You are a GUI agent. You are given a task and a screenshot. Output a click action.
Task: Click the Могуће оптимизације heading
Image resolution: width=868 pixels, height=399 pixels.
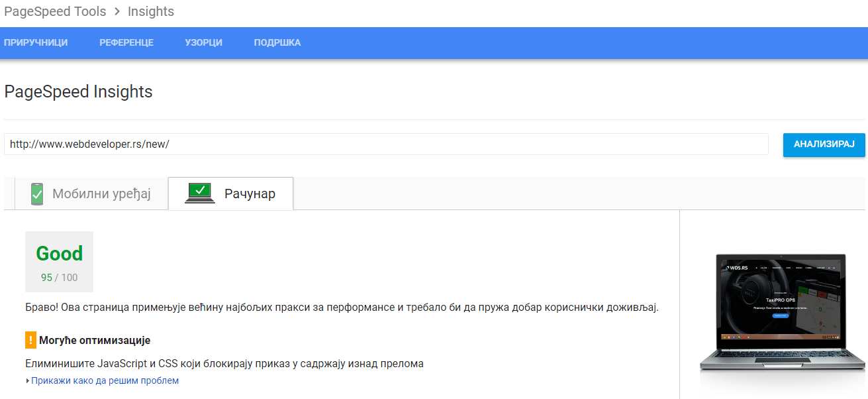95,341
